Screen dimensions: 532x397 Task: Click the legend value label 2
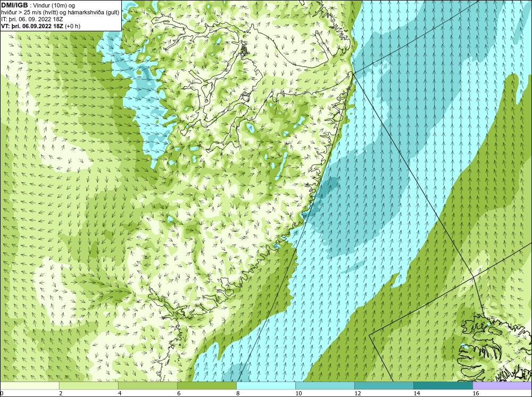61,393
